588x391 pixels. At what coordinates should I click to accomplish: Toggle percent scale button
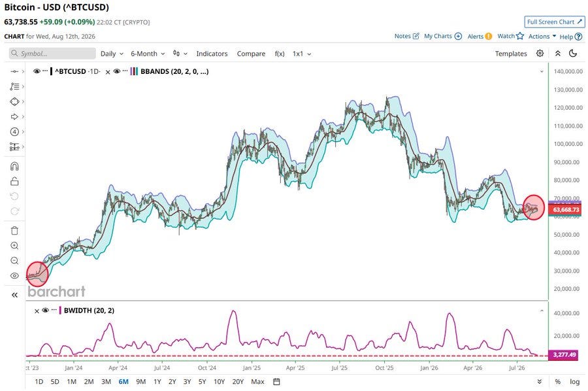click(558, 382)
